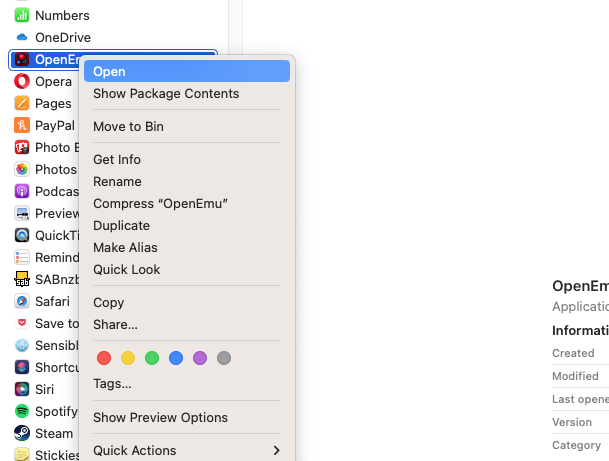
Task: Choose Open from the context menu
Action: click(187, 71)
